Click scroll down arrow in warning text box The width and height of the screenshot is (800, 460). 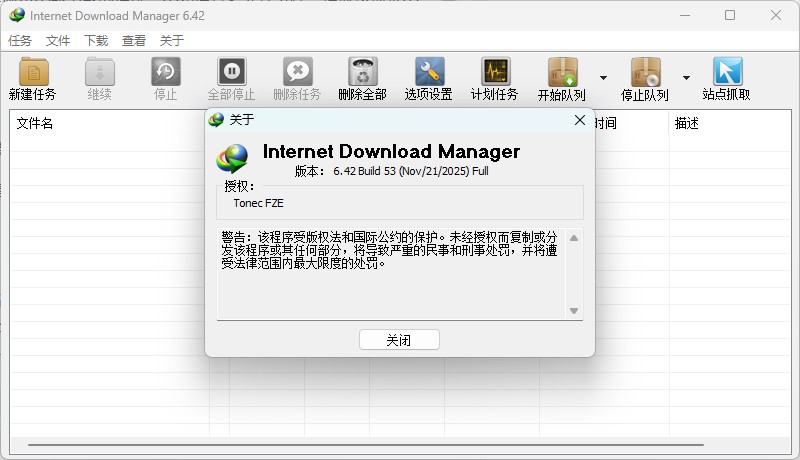click(x=574, y=311)
